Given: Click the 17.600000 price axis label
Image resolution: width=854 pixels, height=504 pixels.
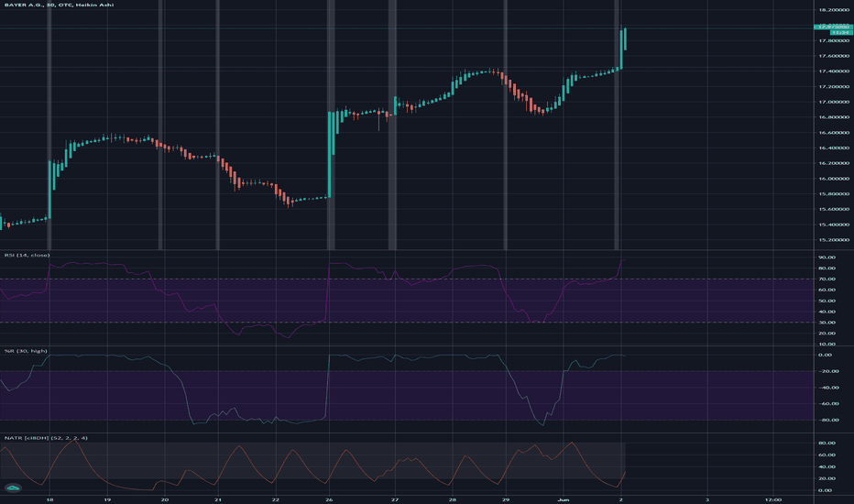Looking at the screenshot, I should 834,56.
